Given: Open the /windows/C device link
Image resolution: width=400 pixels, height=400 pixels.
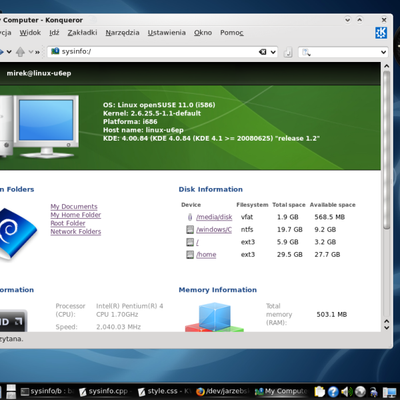Looking at the screenshot, I should (214, 230).
